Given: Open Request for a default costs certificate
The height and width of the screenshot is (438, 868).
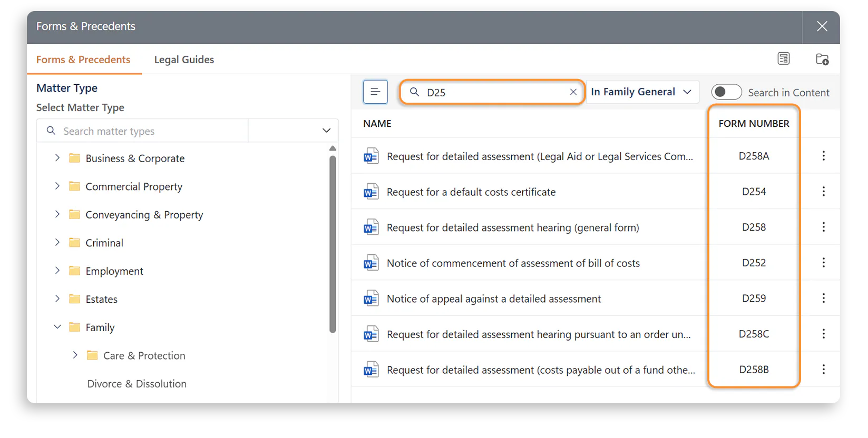Looking at the screenshot, I should 471,192.
